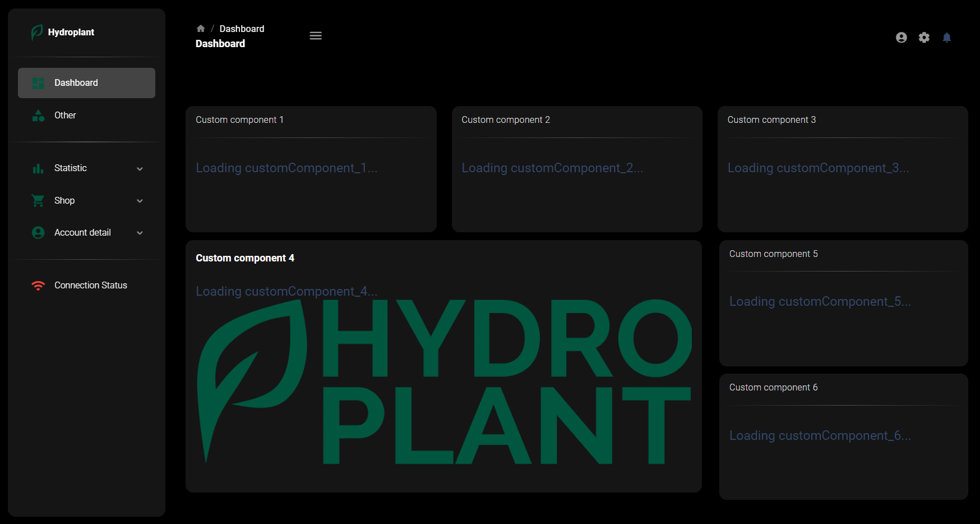Viewport: 980px width, 524px height.
Task: Expand the Statistic section
Action: click(140, 168)
